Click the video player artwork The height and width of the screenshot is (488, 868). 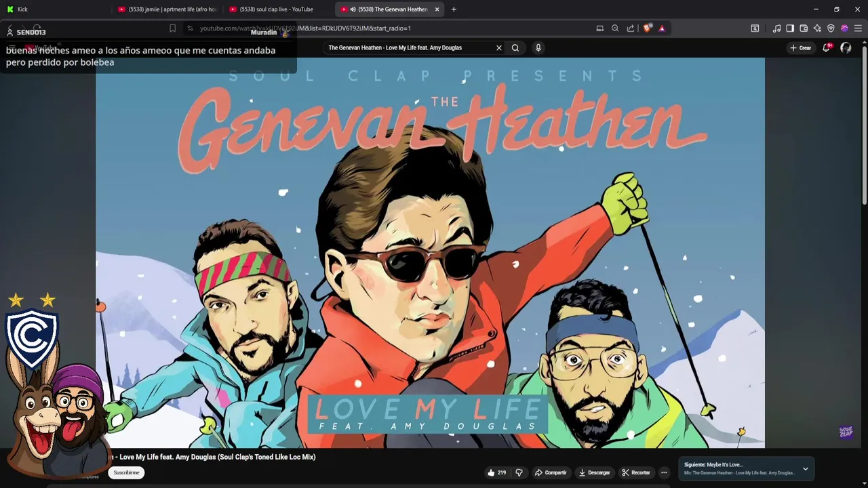(430, 253)
